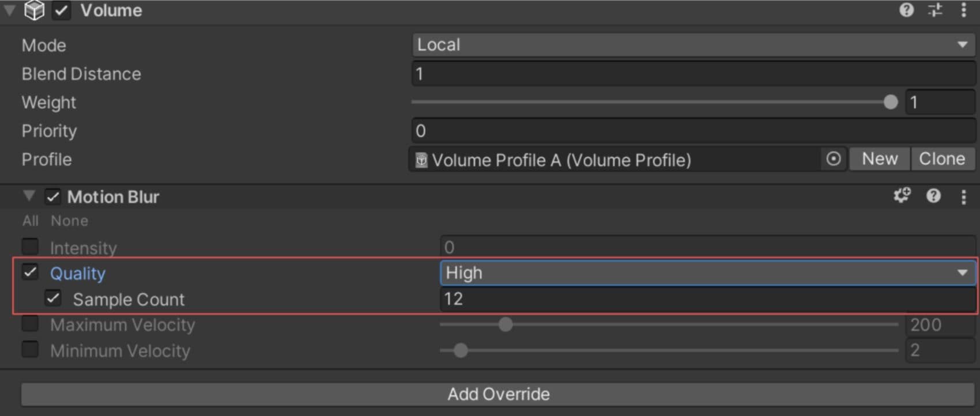Click the Weight numeric value field
The width and height of the screenshot is (980, 416).
pos(940,103)
